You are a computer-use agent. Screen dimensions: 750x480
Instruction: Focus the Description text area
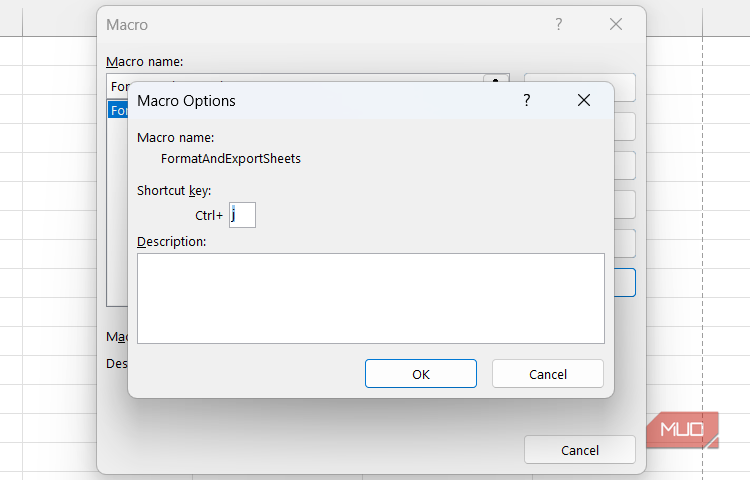[x=370, y=298]
